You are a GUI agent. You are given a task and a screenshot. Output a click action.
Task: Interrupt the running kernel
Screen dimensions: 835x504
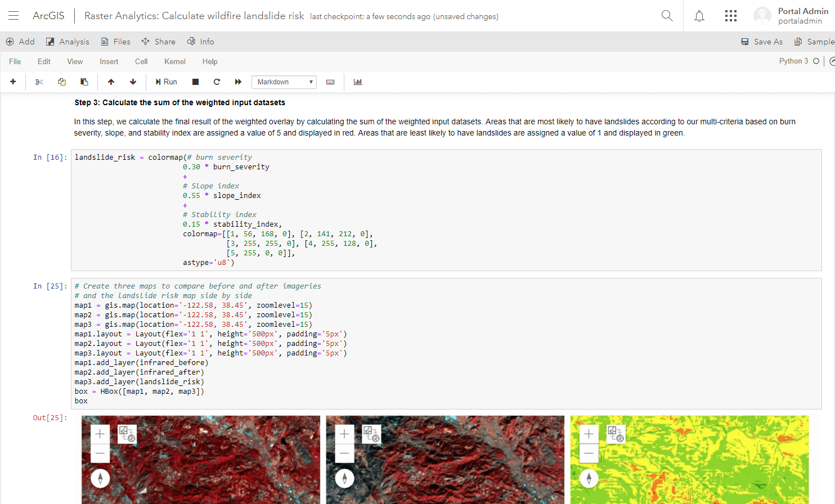[195, 82]
